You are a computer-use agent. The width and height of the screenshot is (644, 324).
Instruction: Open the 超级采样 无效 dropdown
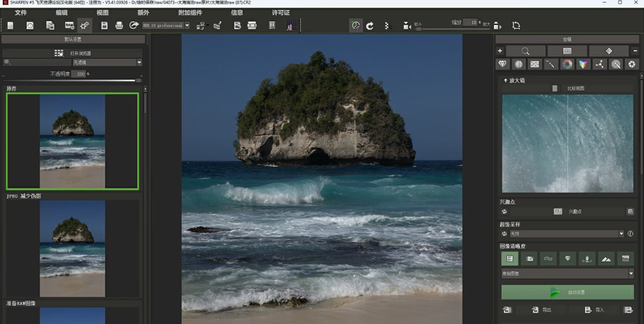click(566, 233)
